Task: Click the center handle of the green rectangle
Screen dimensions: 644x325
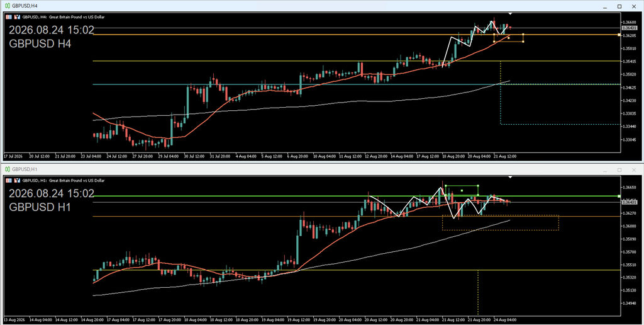Action: click(462, 190)
